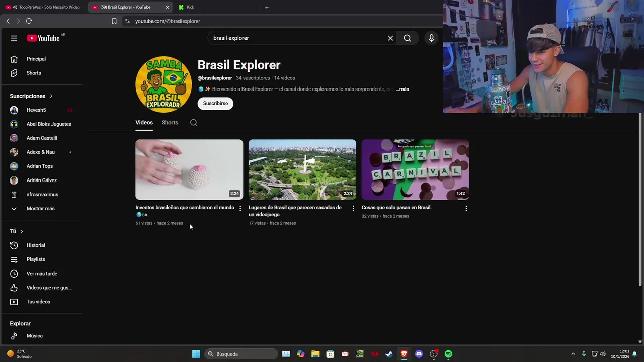
Task: Click the Brasil Explorer channel avatar
Action: click(164, 84)
